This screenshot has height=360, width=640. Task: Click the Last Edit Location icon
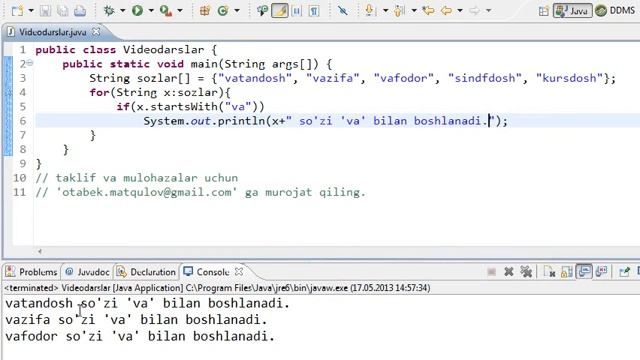pos(428,10)
